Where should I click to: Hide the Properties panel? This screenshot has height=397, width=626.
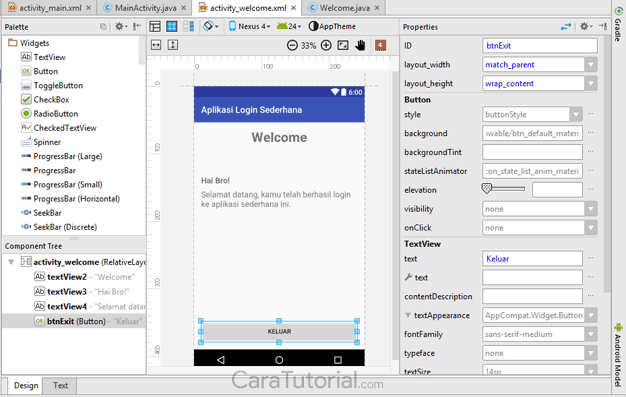click(x=602, y=27)
